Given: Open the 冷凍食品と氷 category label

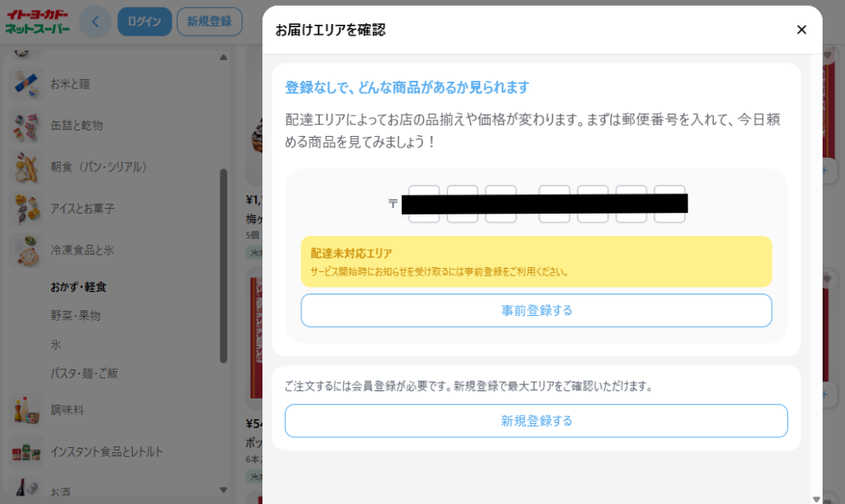Looking at the screenshot, I should click(83, 251).
